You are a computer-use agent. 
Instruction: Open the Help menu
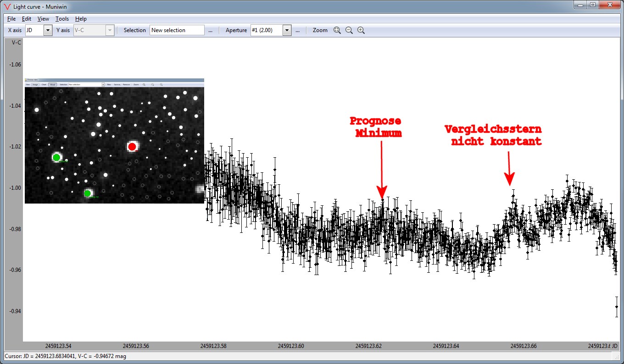[81, 19]
